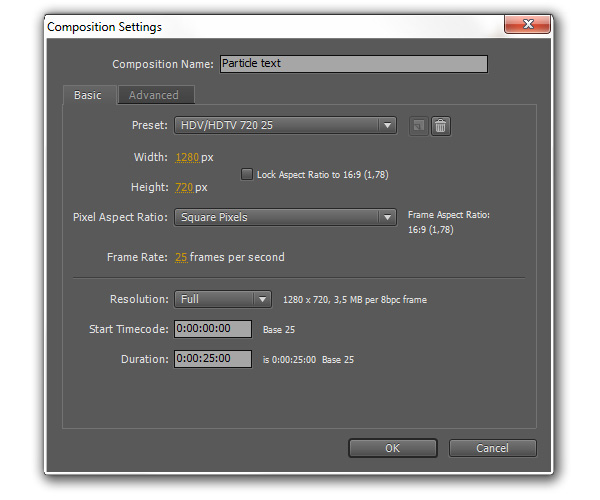Screen dimensions: 600x500
Task: Click the is 0:00:25:00 Base 25 text
Action: point(308,360)
